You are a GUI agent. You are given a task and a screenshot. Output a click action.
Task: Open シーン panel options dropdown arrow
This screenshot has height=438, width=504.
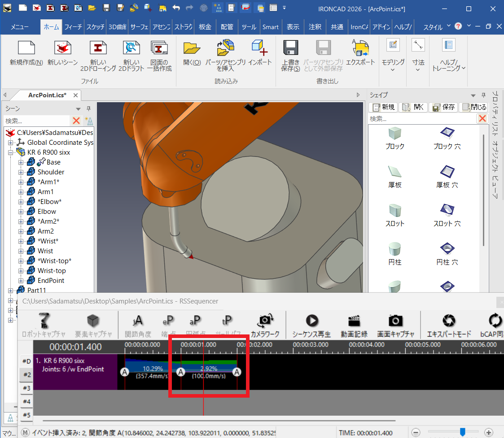78,109
